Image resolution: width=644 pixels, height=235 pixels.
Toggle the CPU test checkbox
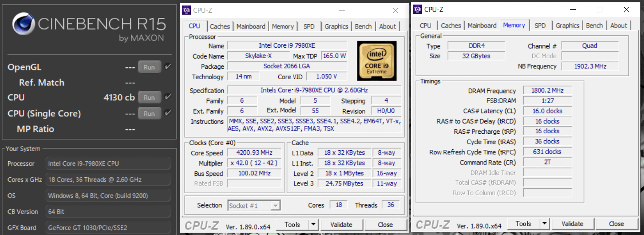click(x=168, y=97)
